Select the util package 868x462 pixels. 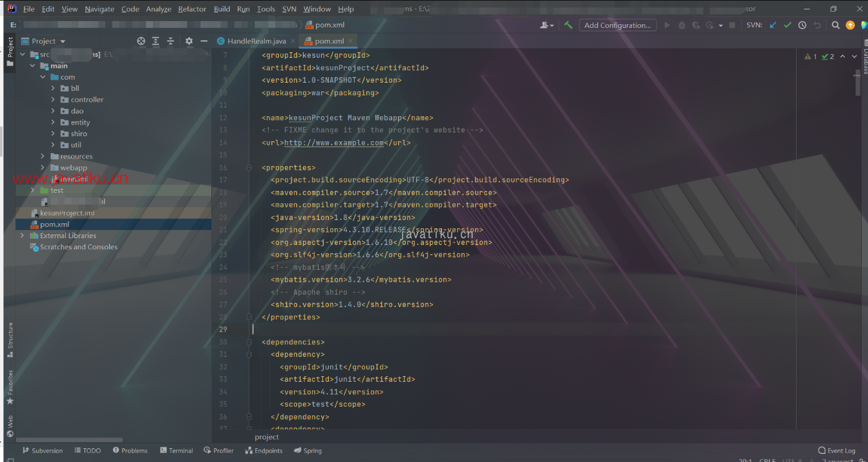(x=76, y=145)
